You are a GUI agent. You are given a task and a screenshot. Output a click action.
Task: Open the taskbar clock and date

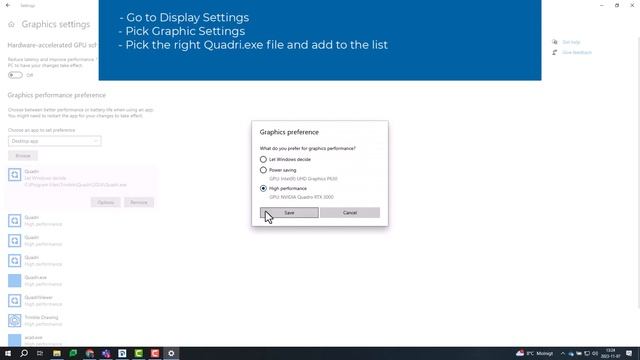point(611,353)
